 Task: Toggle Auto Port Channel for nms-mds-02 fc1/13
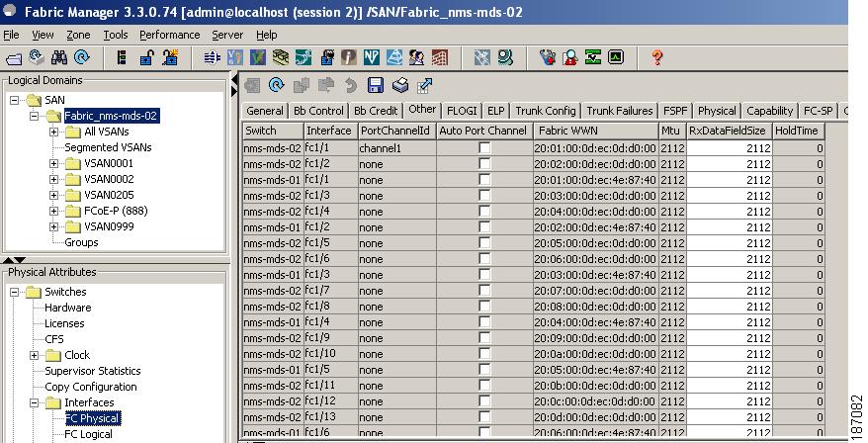point(485,417)
